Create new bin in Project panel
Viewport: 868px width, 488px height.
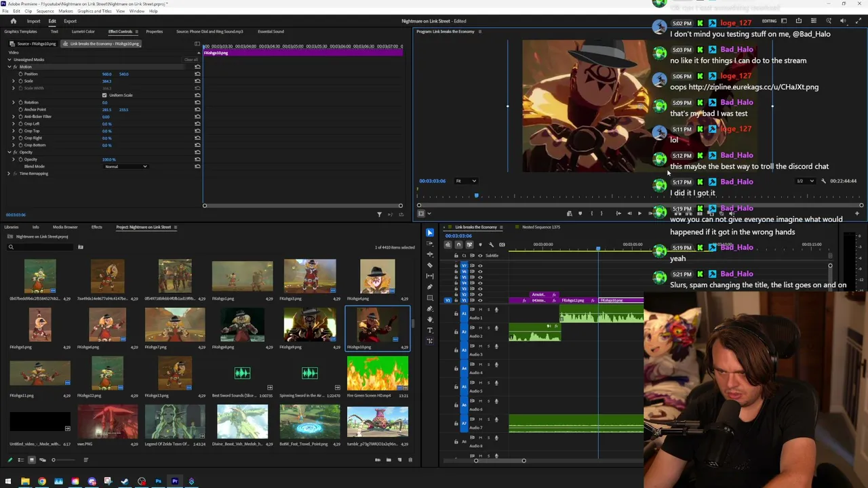pos(389,460)
